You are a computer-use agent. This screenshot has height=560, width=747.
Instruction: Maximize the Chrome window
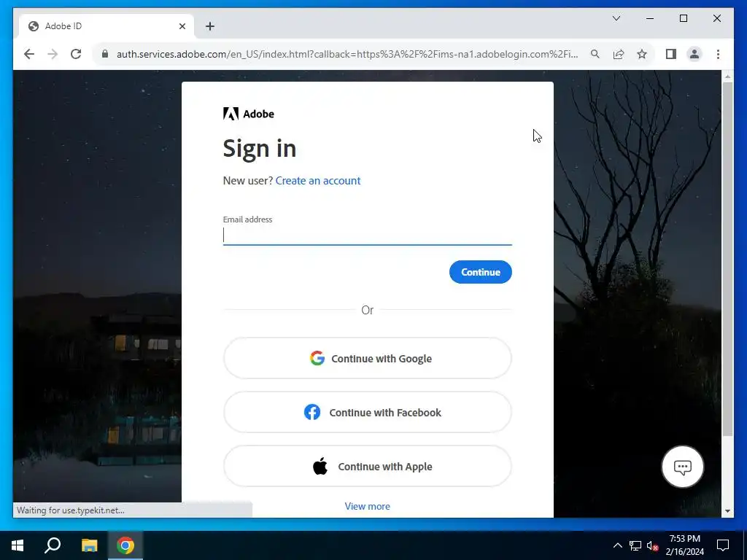click(683, 18)
